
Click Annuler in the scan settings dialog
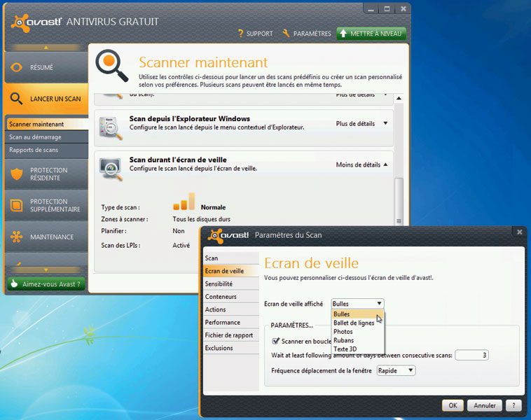484,405
